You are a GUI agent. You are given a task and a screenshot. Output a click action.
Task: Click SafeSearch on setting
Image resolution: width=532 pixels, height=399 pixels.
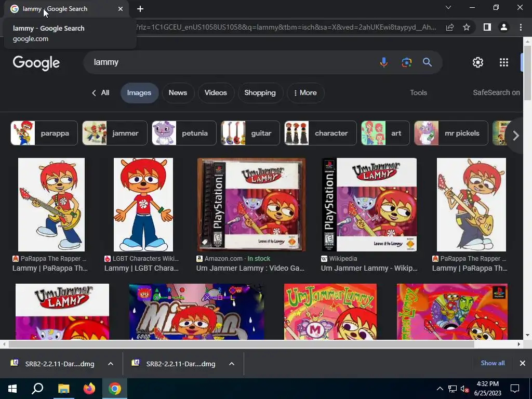coord(496,92)
